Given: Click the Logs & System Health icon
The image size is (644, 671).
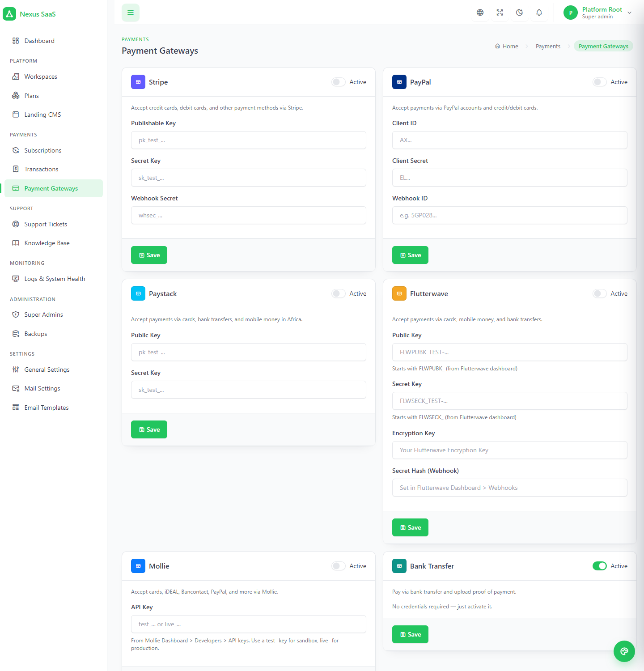Looking at the screenshot, I should pyautogui.click(x=16, y=279).
